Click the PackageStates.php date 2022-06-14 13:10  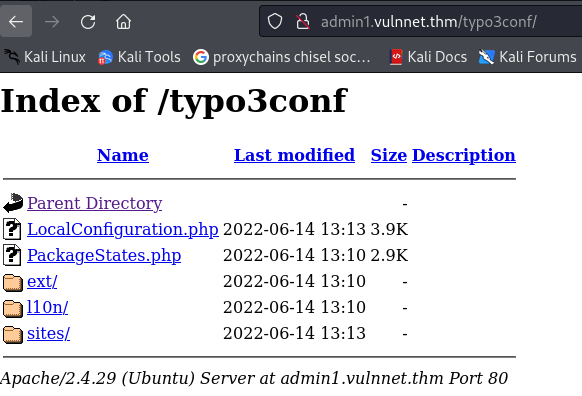(294, 255)
